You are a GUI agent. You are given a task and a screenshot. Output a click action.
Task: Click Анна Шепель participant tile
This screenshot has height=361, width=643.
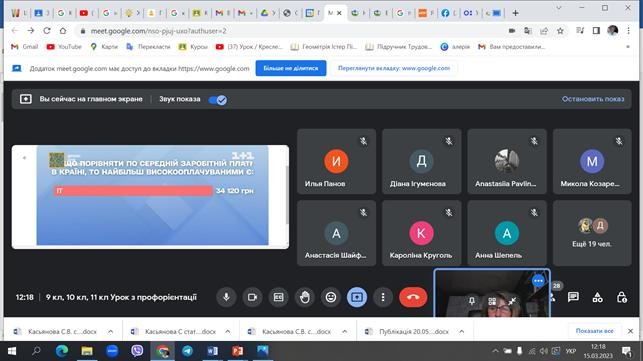[507, 233]
